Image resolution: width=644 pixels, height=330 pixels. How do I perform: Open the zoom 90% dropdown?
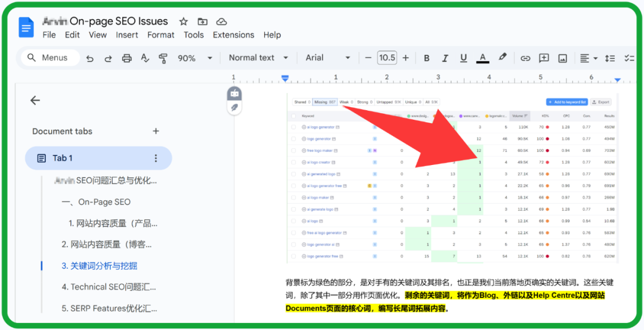195,58
